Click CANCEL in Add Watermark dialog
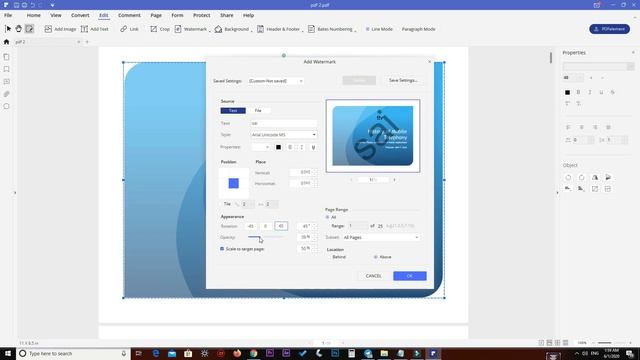Image resolution: width=640 pixels, height=360 pixels. pyautogui.click(x=373, y=276)
